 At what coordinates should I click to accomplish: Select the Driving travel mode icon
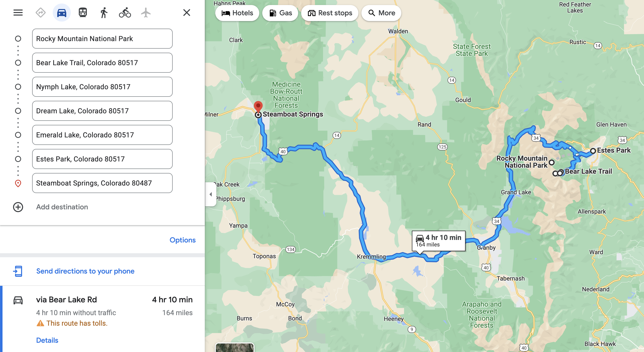[x=61, y=13]
